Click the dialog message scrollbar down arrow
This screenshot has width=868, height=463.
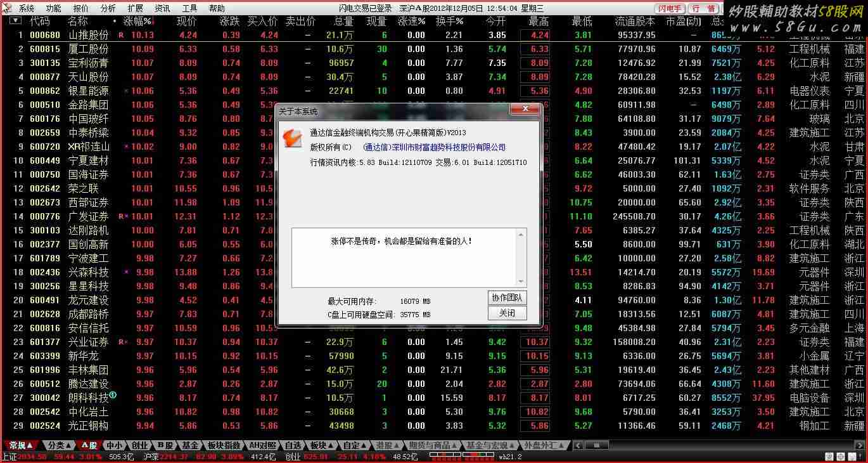pos(522,282)
